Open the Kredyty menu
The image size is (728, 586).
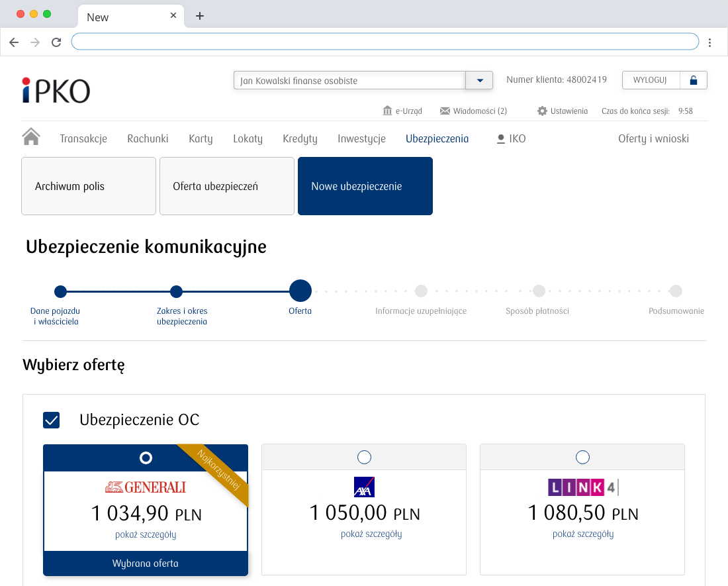[x=300, y=138]
